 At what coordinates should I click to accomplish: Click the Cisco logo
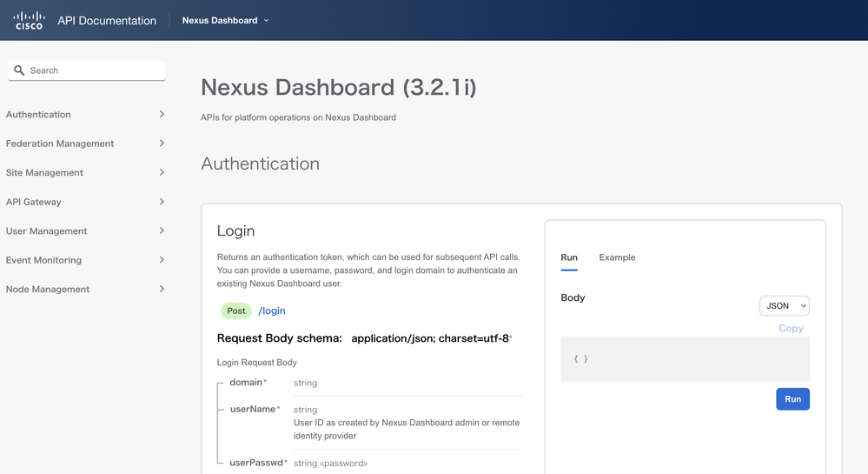click(x=29, y=21)
